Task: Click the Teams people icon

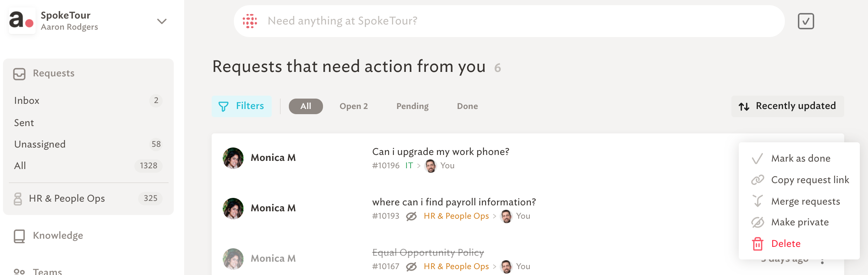Action: click(x=19, y=272)
